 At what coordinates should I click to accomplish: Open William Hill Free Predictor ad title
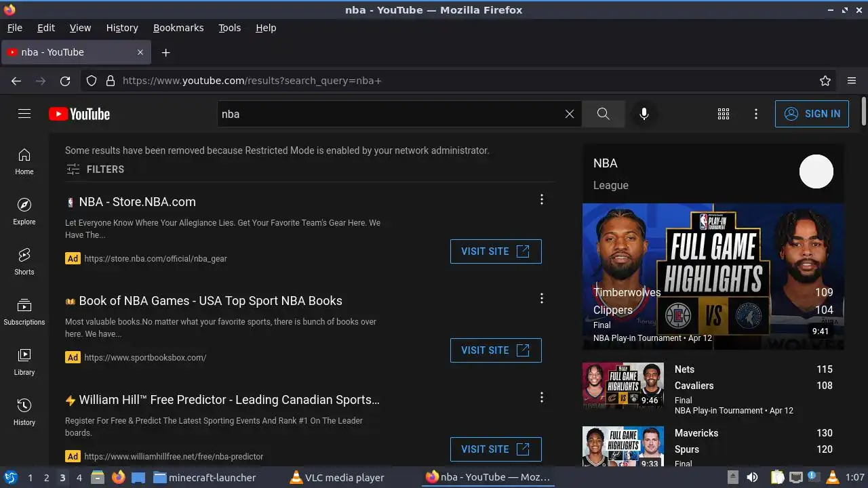[229, 400]
